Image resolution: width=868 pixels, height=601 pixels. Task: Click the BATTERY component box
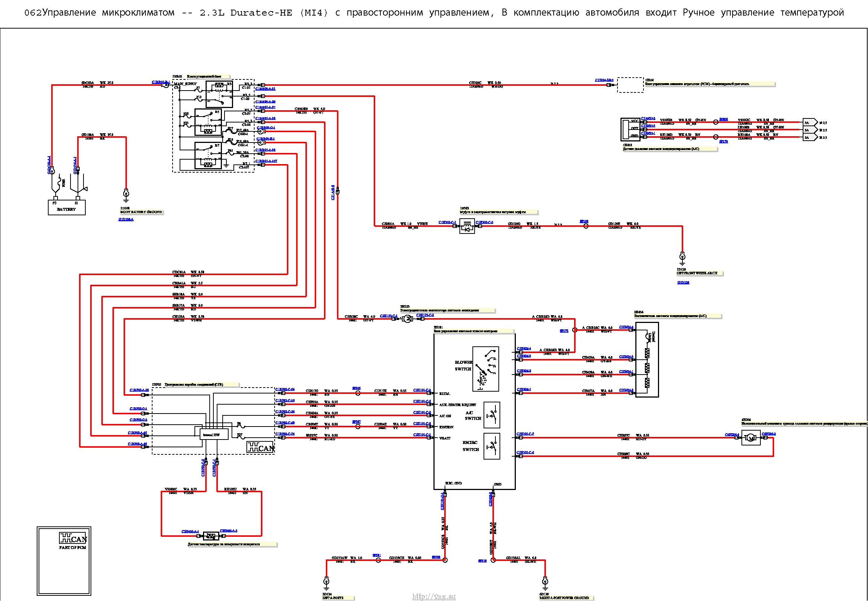point(67,208)
